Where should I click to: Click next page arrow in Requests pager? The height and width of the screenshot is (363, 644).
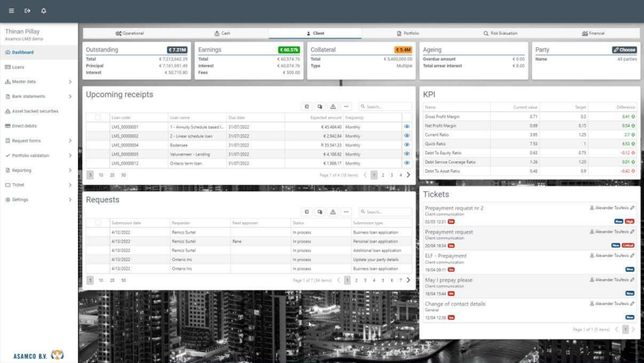tap(408, 280)
